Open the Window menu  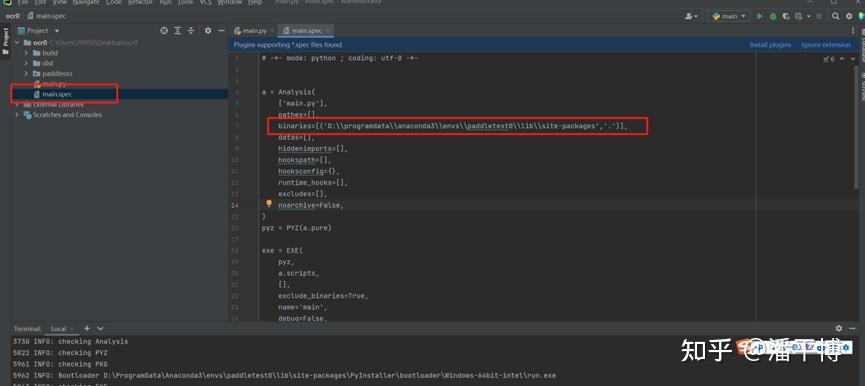[x=229, y=2]
